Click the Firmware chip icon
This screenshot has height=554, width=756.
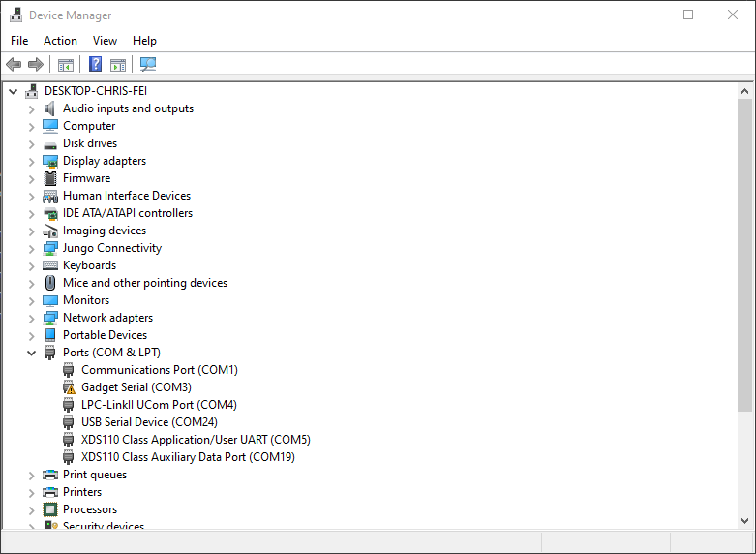50,178
